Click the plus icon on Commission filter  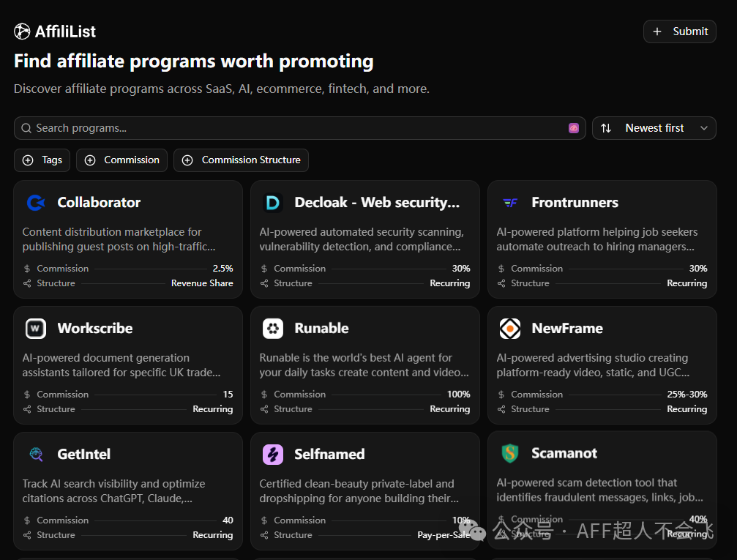(x=90, y=160)
